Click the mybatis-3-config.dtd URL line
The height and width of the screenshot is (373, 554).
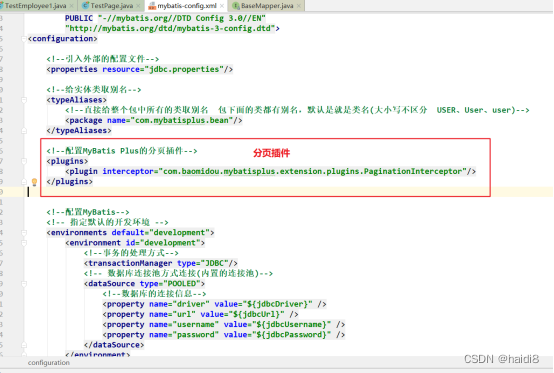click(x=172, y=29)
